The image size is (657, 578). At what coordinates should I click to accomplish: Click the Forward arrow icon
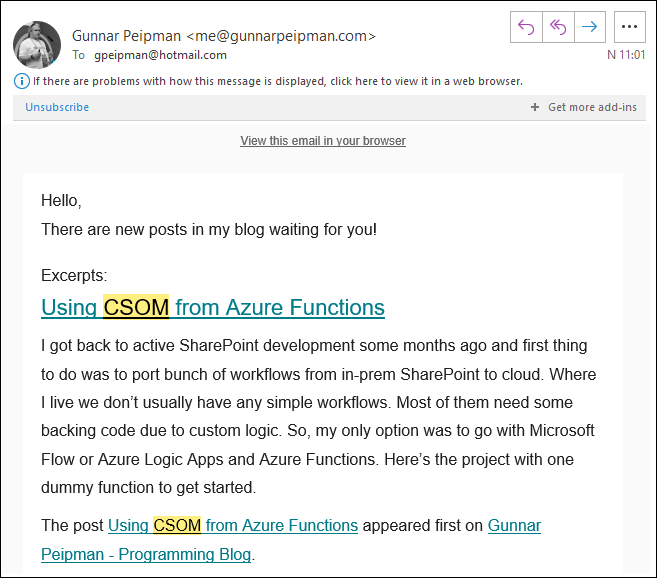[x=590, y=27]
